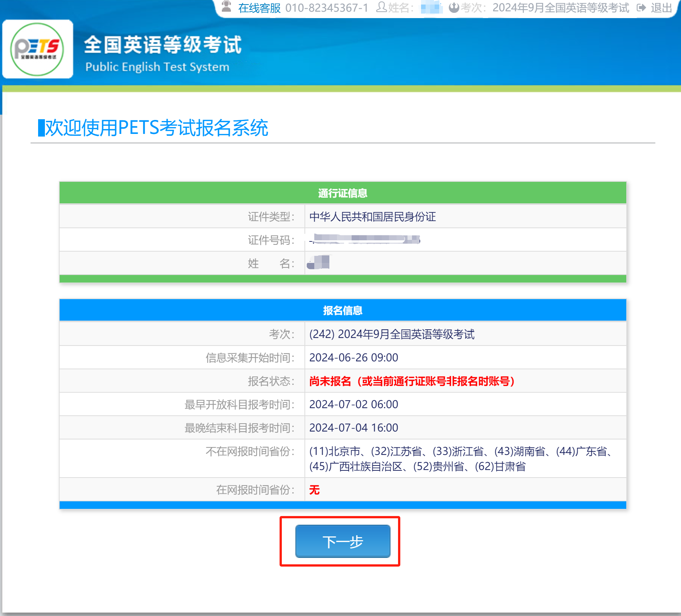Click the (242) 2024年9月全国英语等级考试 exam session value
Image resolution: width=681 pixels, height=616 pixels.
tap(392, 334)
